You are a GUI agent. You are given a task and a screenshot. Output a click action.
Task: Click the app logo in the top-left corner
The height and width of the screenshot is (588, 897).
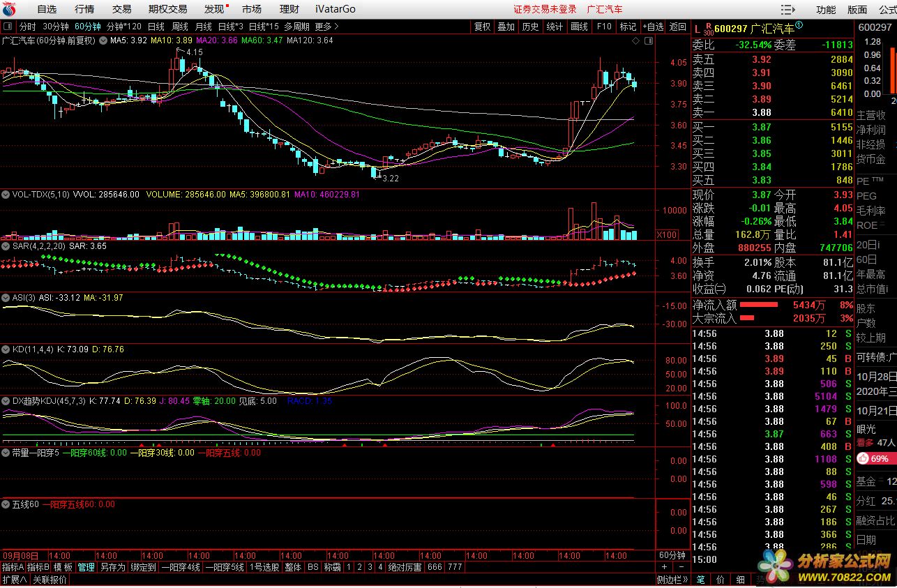coord(9,9)
